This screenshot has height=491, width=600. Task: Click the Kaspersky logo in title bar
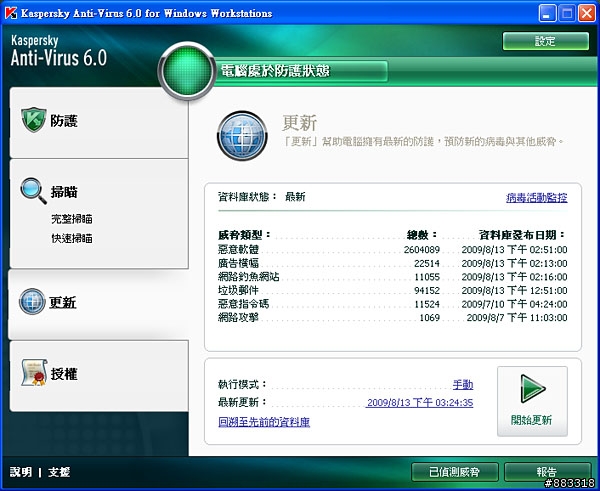point(11,13)
